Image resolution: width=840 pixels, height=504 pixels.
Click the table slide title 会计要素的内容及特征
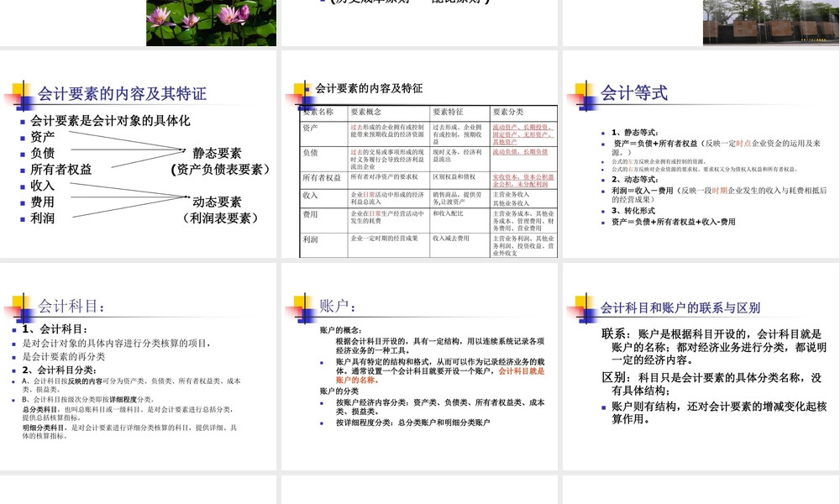[x=369, y=88]
